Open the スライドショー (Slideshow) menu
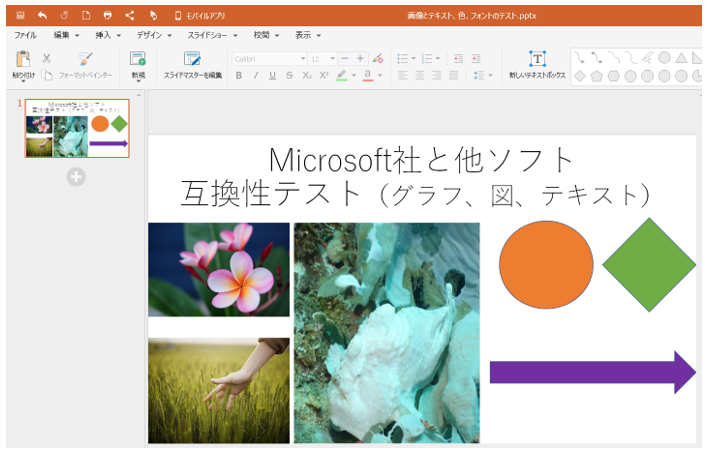 [x=206, y=35]
